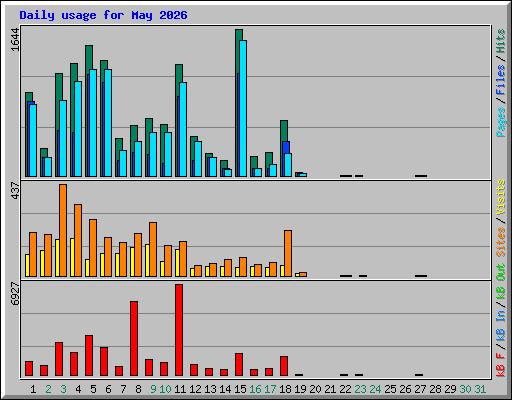Click the "Daily usage for May 2026" title
This screenshot has height=400, width=512.
pos(103,15)
